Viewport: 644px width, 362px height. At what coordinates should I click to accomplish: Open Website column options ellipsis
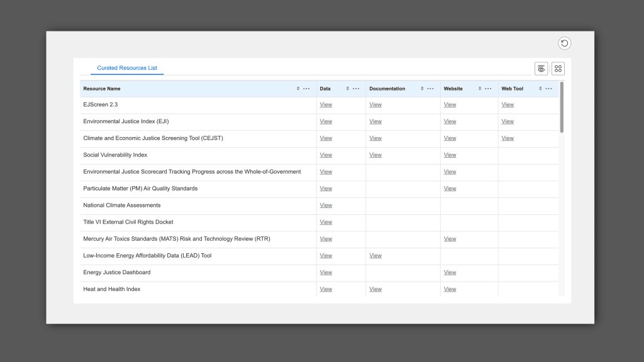(488, 89)
